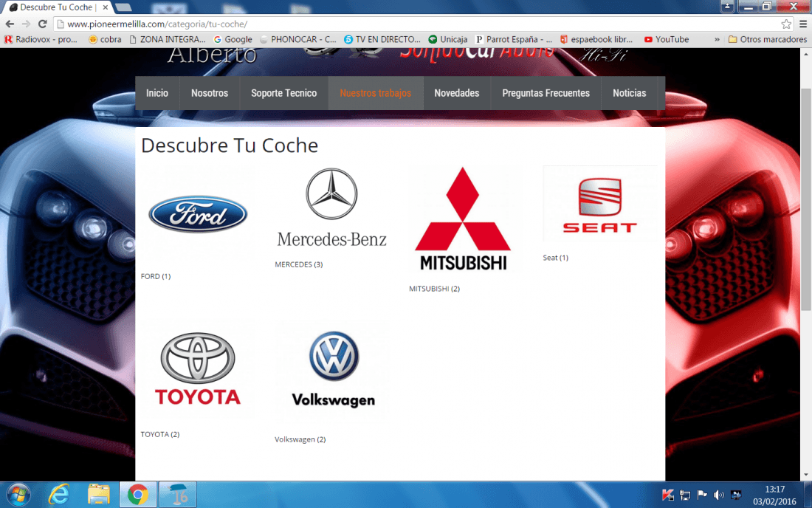Open the Radiovox bookmark

click(x=41, y=39)
